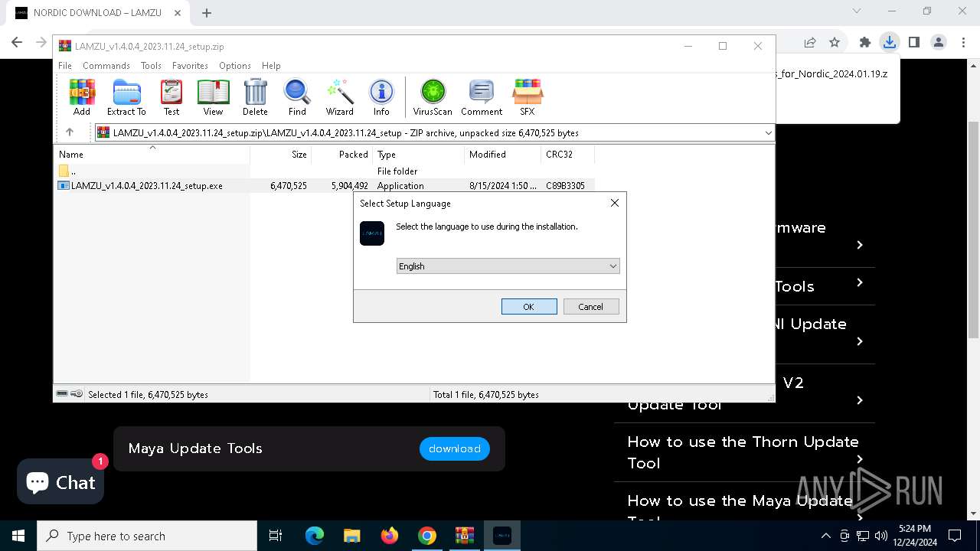Download Maya Update Tools
Image resolution: width=980 pixels, height=551 pixels.
pos(455,449)
